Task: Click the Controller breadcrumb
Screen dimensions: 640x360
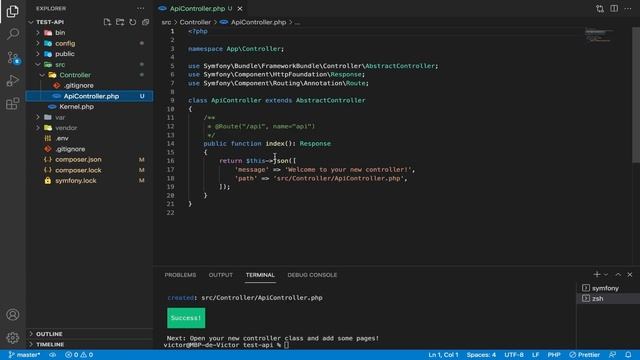Action: (195, 22)
